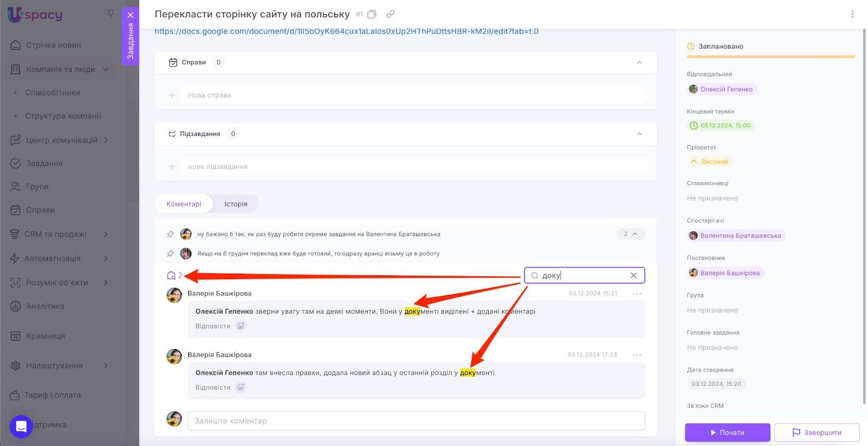Open observer Валентина Браташевська
The image size is (868, 446).
(x=736, y=236)
